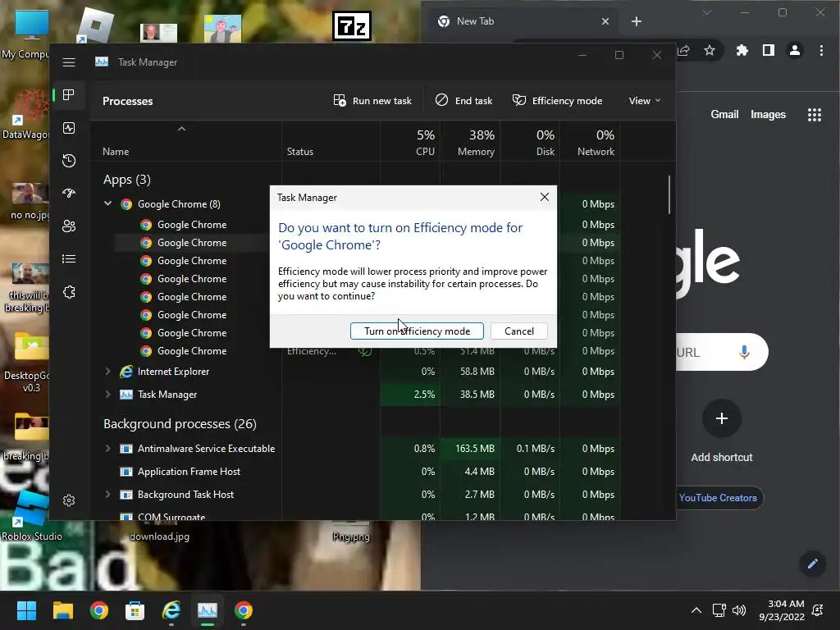Open Task Manager hamburger navigation menu
Screen dimensions: 840x630
point(69,62)
